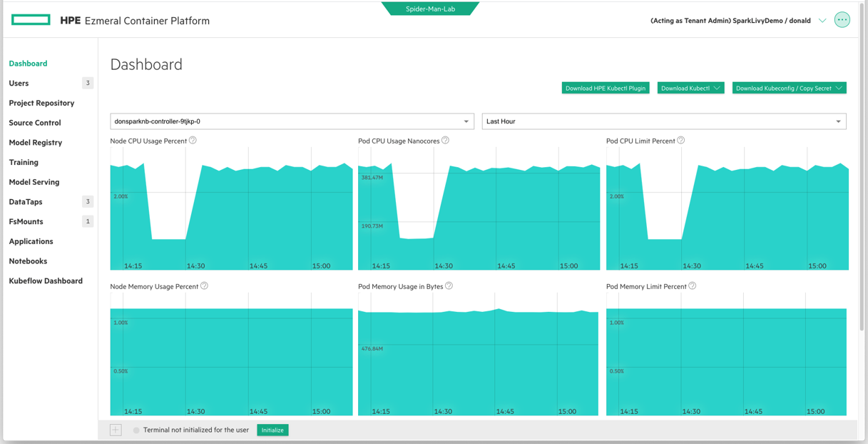The image size is (868, 444).
Task: Click the 476.84M axis label
Action: coord(372,348)
